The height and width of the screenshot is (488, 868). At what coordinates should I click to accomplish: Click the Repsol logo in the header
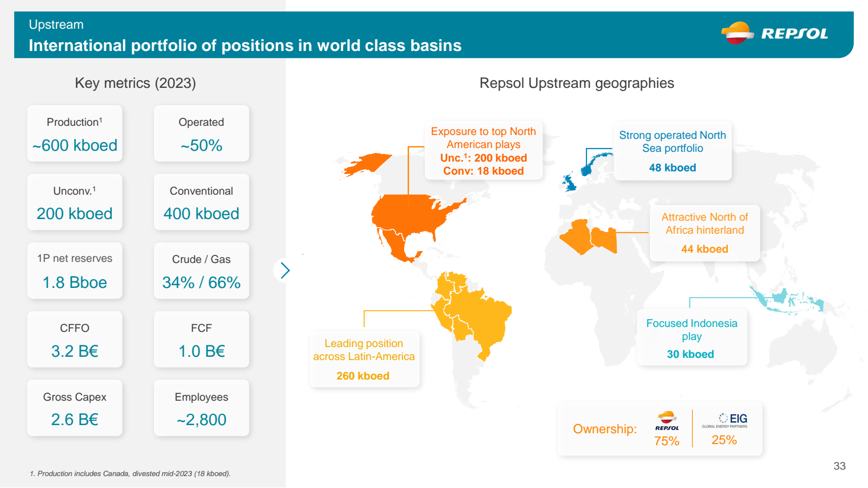[774, 33]
